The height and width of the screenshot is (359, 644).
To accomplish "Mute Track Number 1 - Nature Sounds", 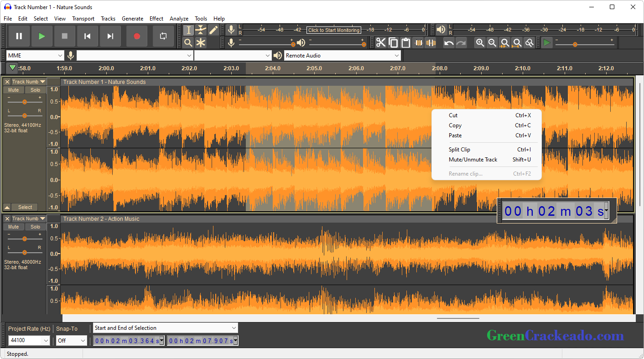I will tap(13, 90).
